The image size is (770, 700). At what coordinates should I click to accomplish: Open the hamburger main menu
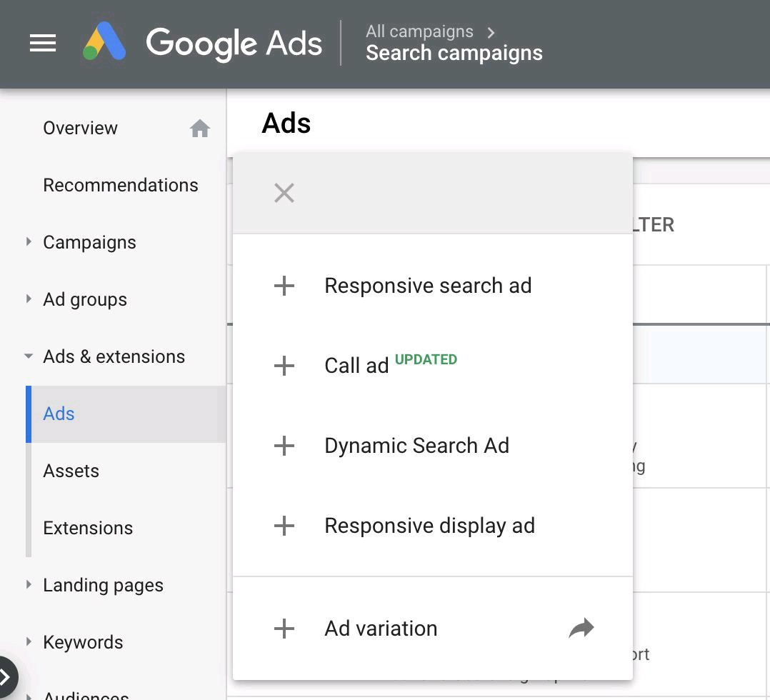click(x=43, y=43)
